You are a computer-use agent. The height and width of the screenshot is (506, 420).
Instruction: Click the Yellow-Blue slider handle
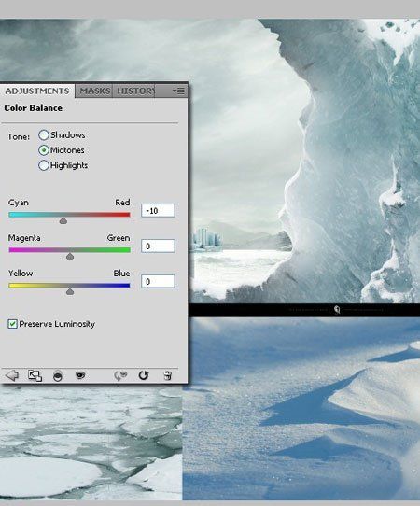click(70, 291)
